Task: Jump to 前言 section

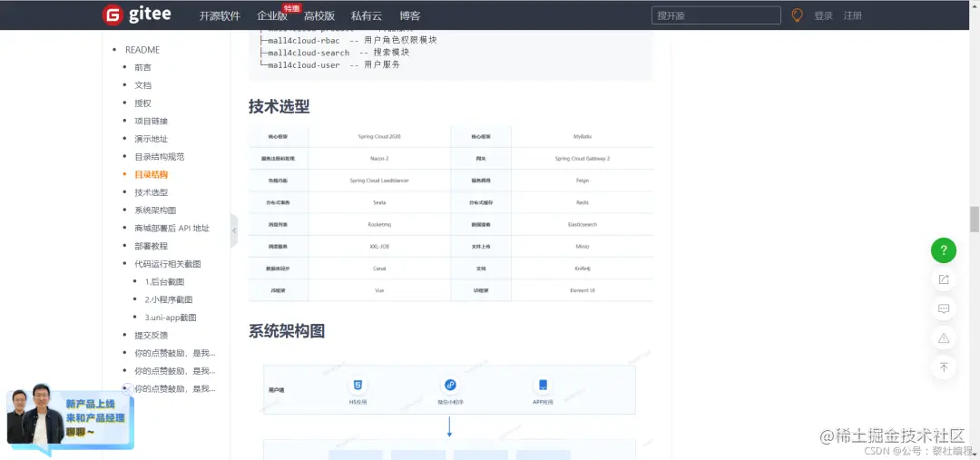Action: click(x=143, y=67)
